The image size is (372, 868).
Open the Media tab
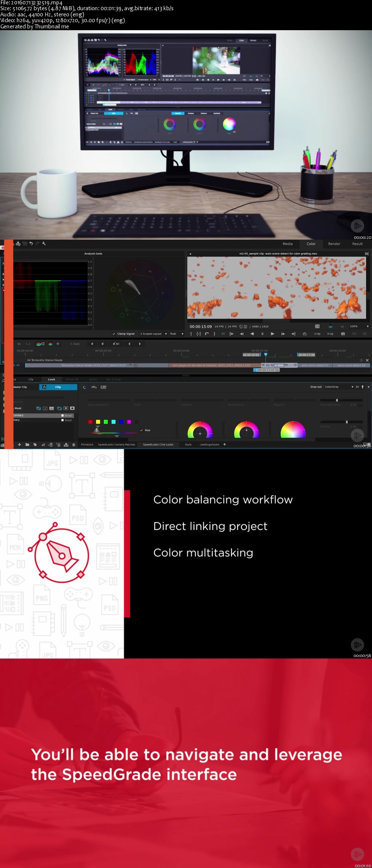(x=287, y=244)
